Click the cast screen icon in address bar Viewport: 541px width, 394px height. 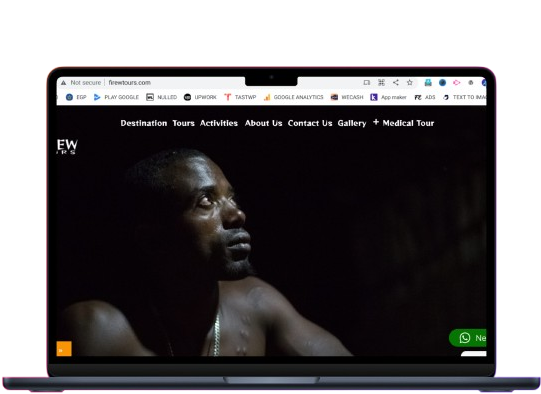366,82
